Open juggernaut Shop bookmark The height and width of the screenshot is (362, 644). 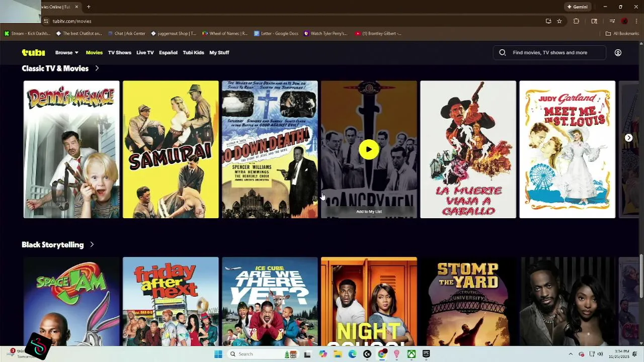point(174,33)
